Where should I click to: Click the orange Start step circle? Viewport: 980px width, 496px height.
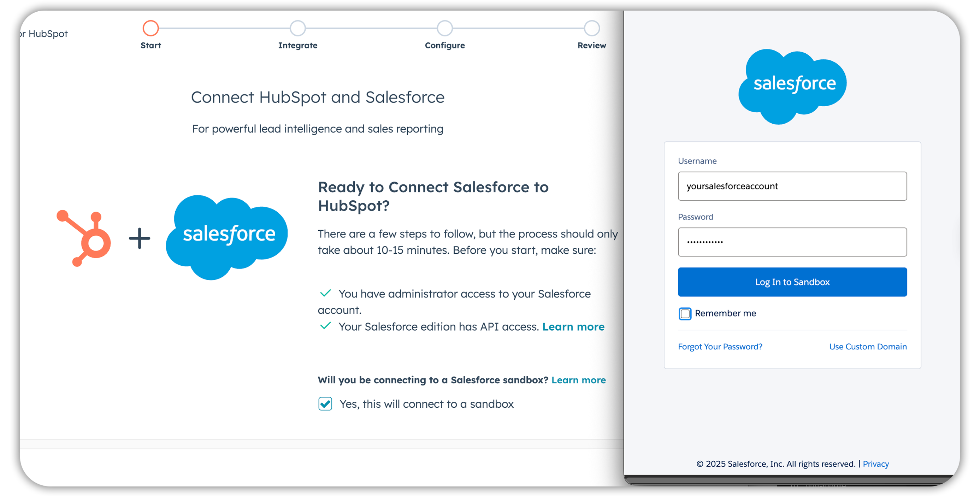(150, 28)
